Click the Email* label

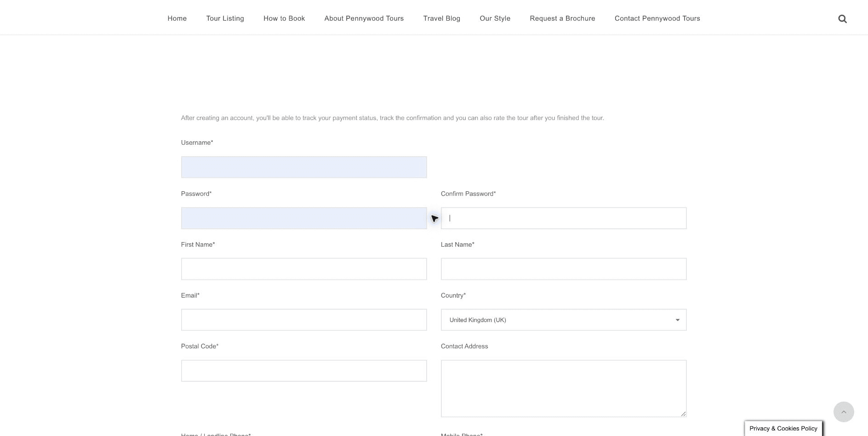pos(190,295)
